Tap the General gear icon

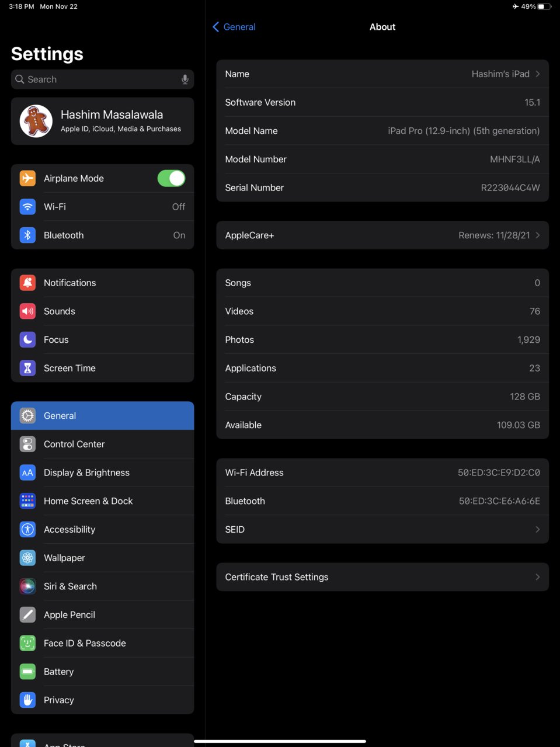click(x=27, y=416)
